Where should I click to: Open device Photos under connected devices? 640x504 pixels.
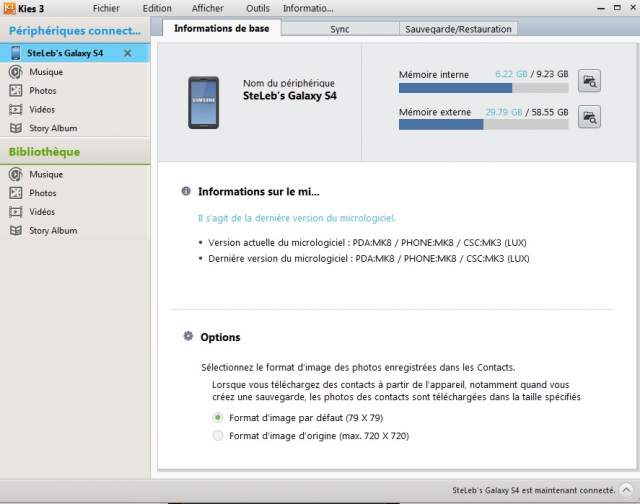coord(42,91)
